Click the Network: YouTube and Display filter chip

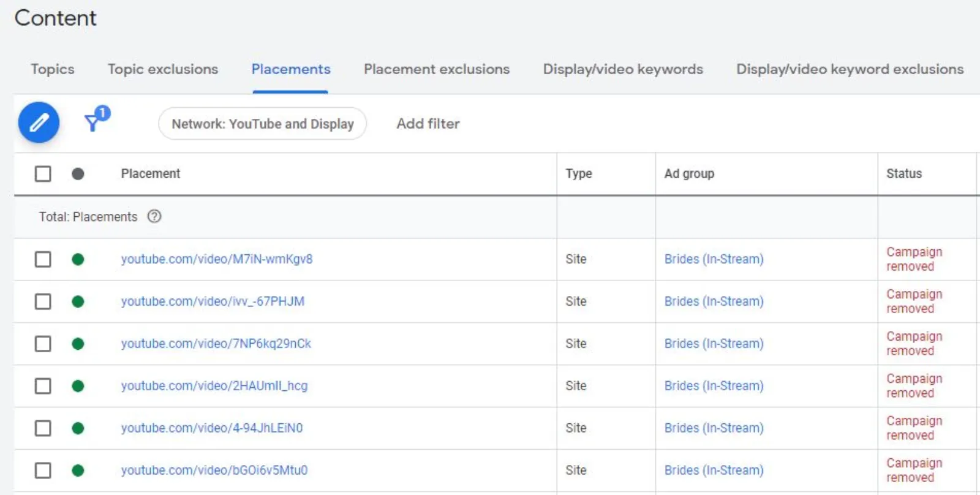click(x=263, y=124)
